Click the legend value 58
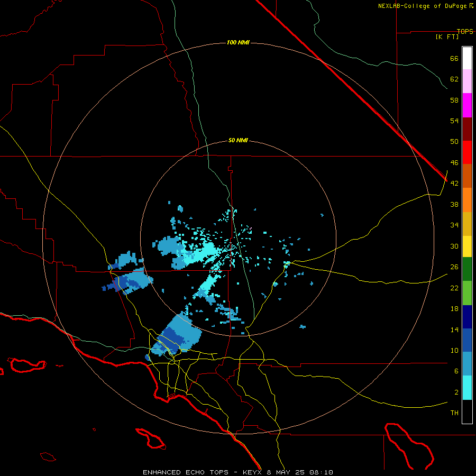 point(454,100)
